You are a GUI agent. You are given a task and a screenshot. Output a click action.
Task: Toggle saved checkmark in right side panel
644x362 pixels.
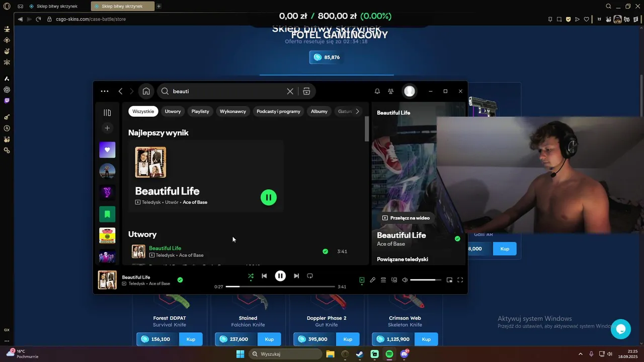[457, 239]
